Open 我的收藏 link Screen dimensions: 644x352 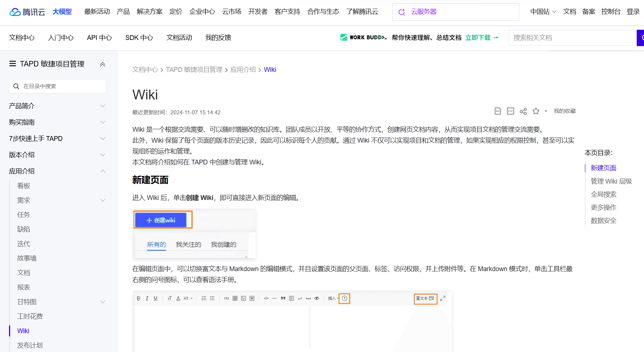565,111
